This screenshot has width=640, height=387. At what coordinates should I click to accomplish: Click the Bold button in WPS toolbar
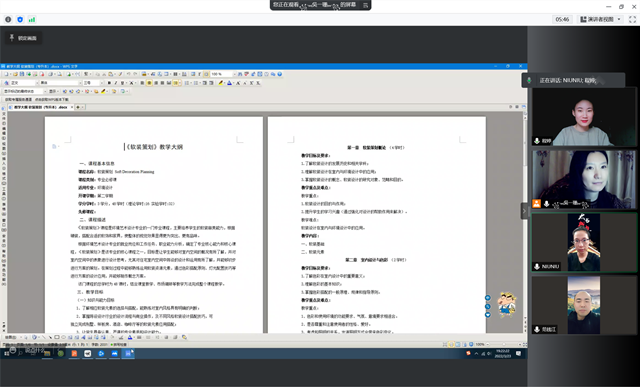point(109,83)
